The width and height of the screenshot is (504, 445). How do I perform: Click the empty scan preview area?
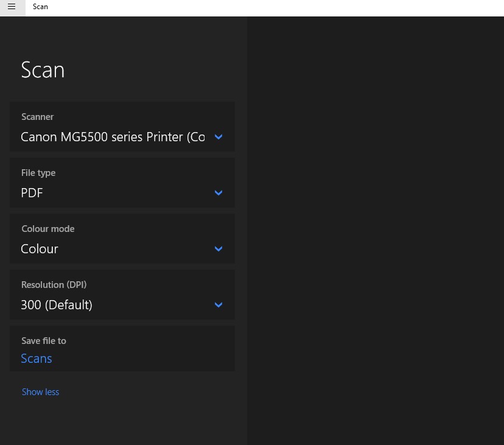(x=375, y=231)
